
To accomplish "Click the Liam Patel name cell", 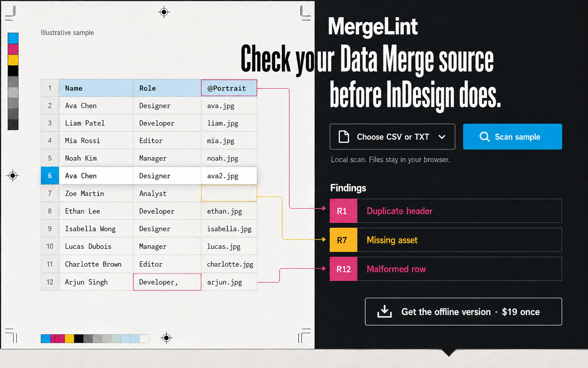I will pos(96,123).
